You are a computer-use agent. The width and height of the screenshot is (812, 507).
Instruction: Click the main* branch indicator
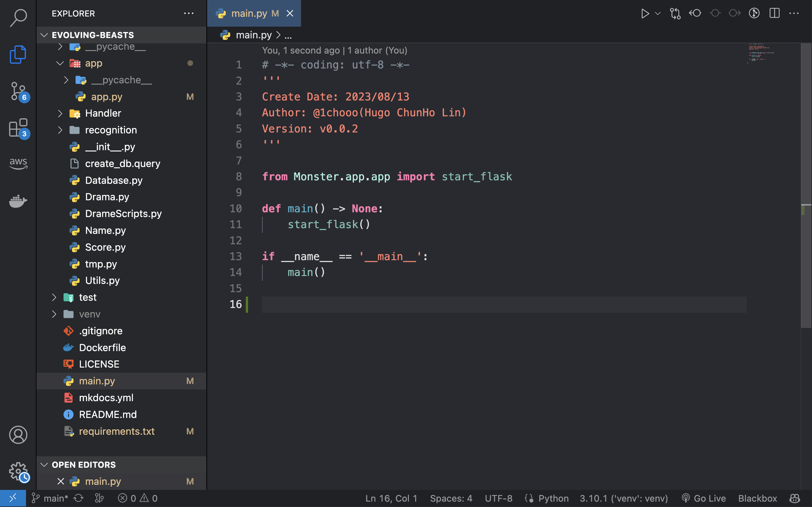pos(50,498)
